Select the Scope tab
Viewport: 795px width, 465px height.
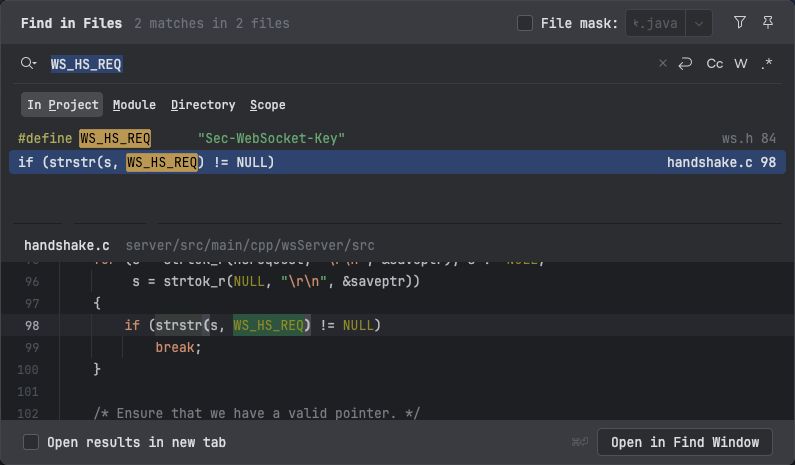(267, 105)
